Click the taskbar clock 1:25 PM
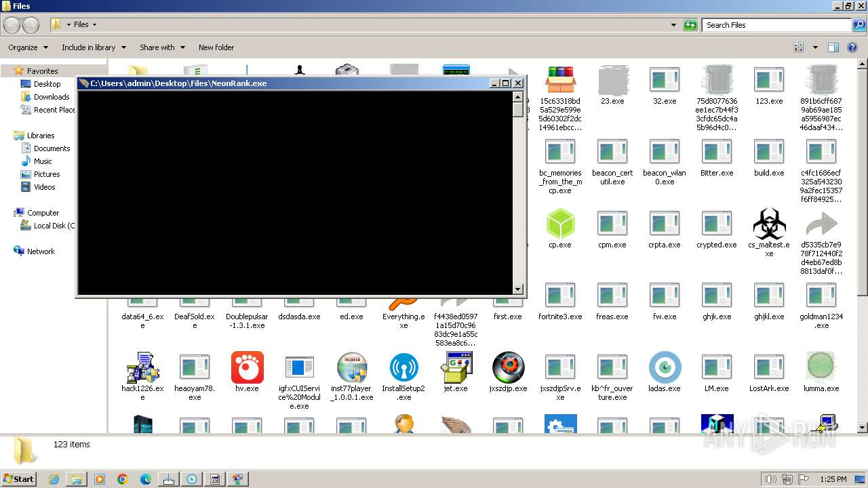Viewport: 868px width, 488px height. point(833,479)
